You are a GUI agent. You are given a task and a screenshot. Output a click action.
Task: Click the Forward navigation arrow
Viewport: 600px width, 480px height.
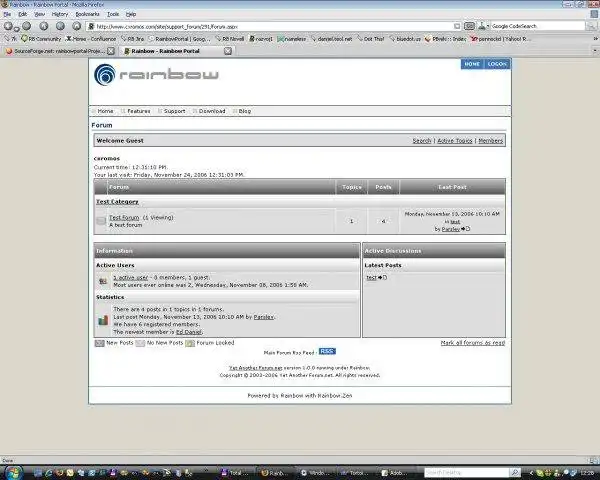click(x=26, y=26)
